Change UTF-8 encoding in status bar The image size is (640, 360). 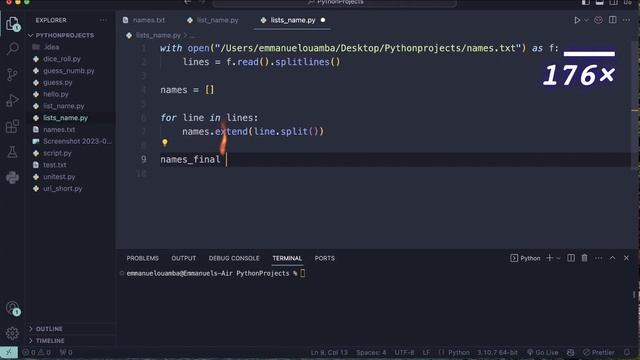[x=404, y=352]
